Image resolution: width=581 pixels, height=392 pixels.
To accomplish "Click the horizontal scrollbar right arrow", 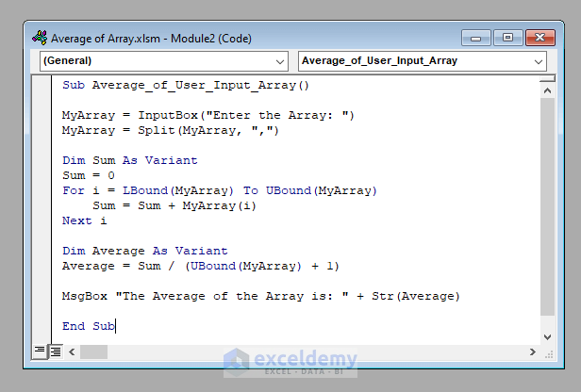I will point(533,351).
